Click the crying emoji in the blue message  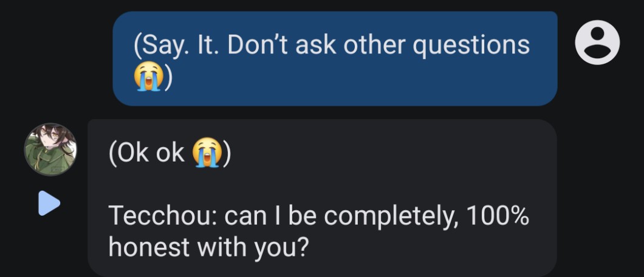coord(148,78)
